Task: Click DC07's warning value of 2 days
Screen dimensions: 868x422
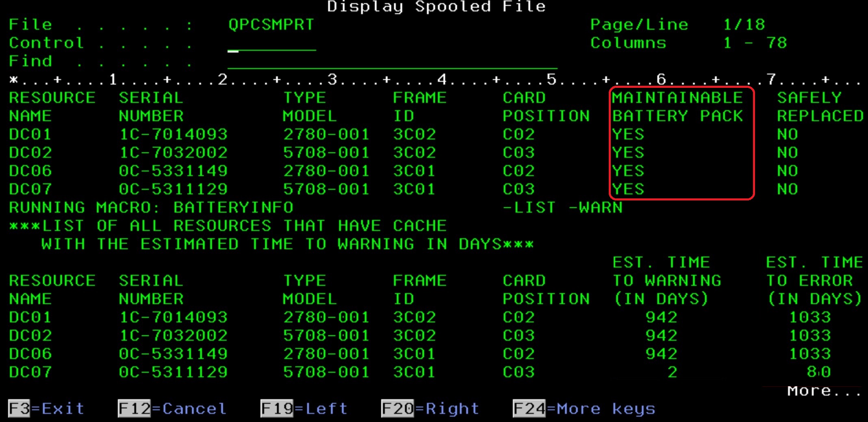Action: pyautogui.click(x=672, y=372)
